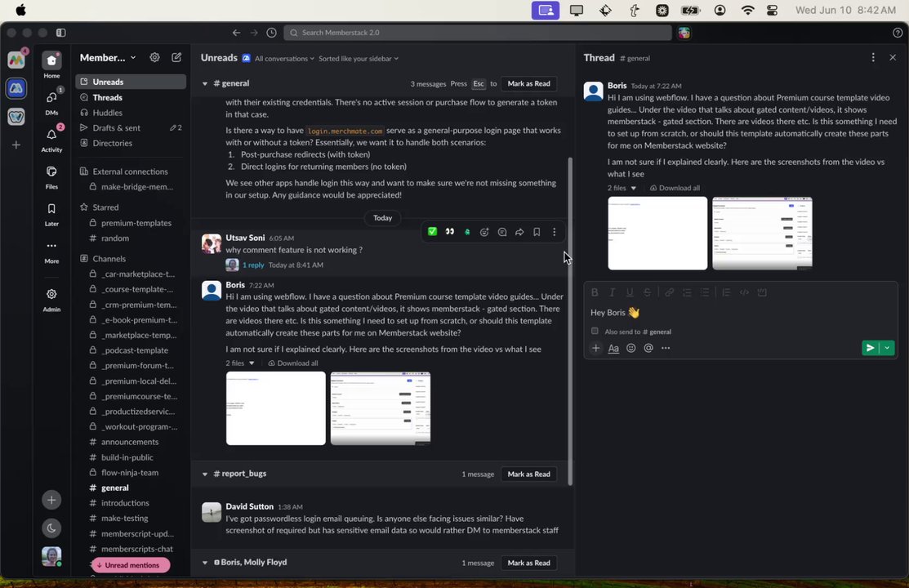Click the green checkmark reaction
909x588 pixels.
coord(433,232)
